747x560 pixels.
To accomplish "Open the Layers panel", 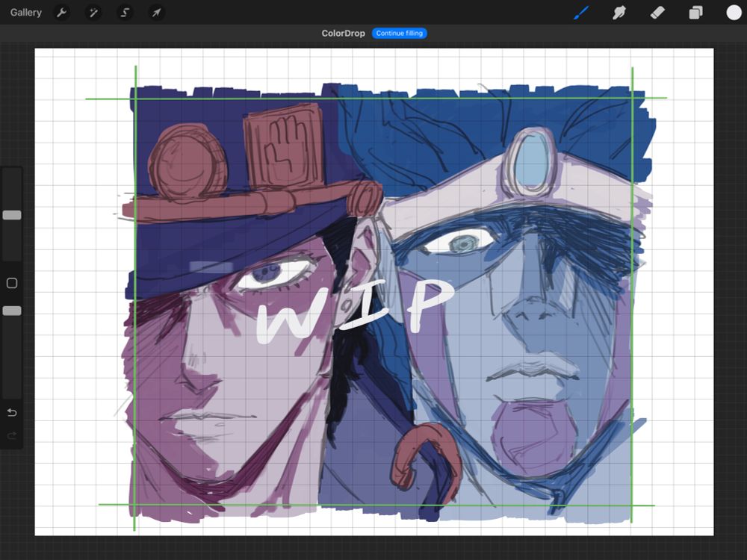I will pyautogui.click(x=695, y=13).
